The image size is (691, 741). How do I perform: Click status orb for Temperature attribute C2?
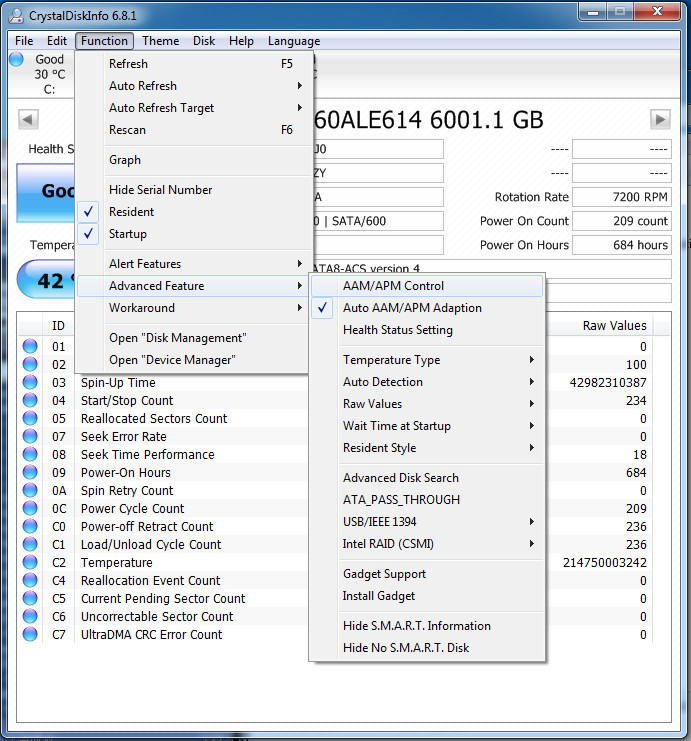30,562
